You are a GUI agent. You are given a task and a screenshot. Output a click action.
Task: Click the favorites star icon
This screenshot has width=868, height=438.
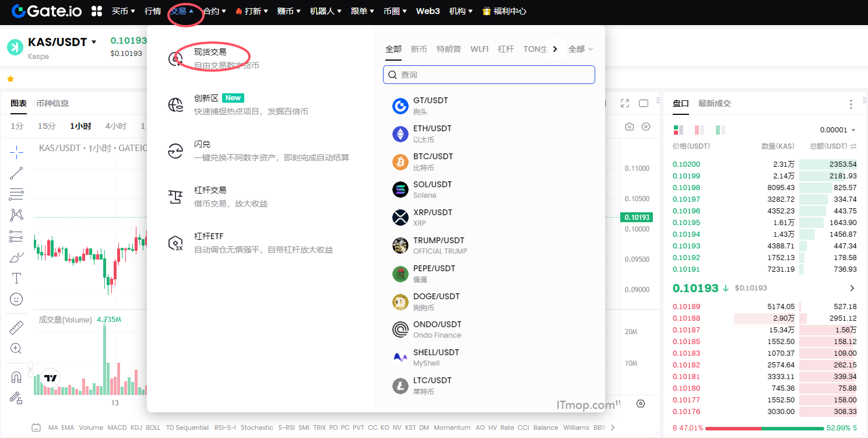(x=10, y=79)
